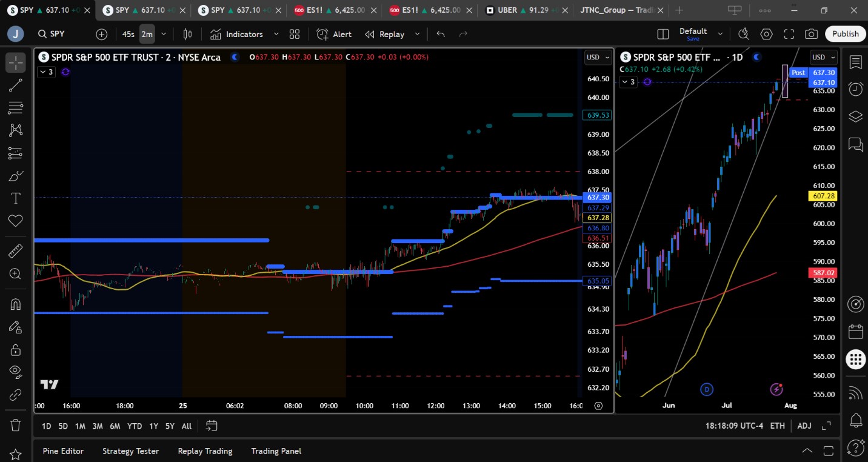Open the Trading Panel tab
Viewport: 868px width, 462px height.
(276, 451)
